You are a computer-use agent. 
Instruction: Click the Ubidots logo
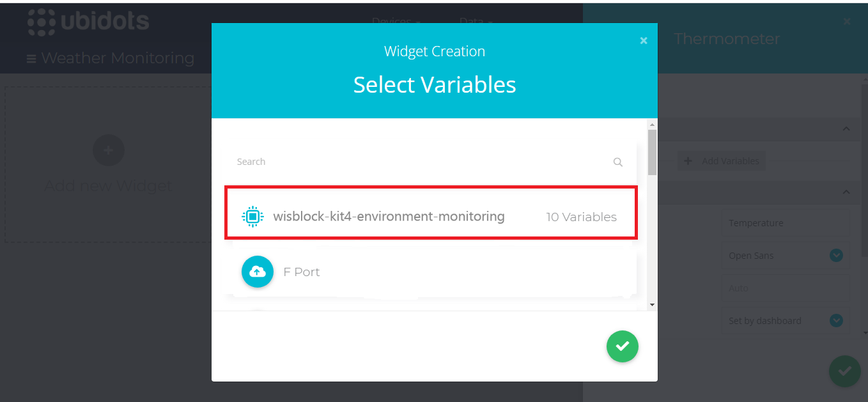(88, 22)
